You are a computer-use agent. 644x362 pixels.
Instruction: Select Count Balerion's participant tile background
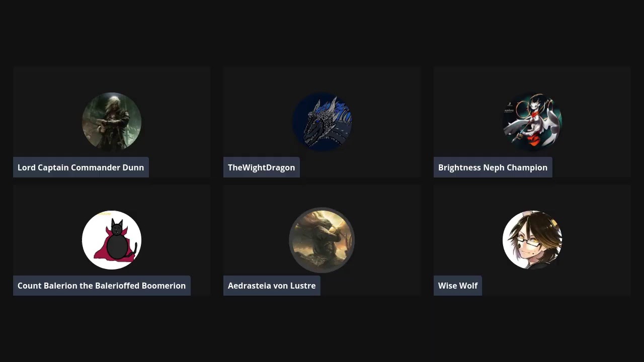176,211
